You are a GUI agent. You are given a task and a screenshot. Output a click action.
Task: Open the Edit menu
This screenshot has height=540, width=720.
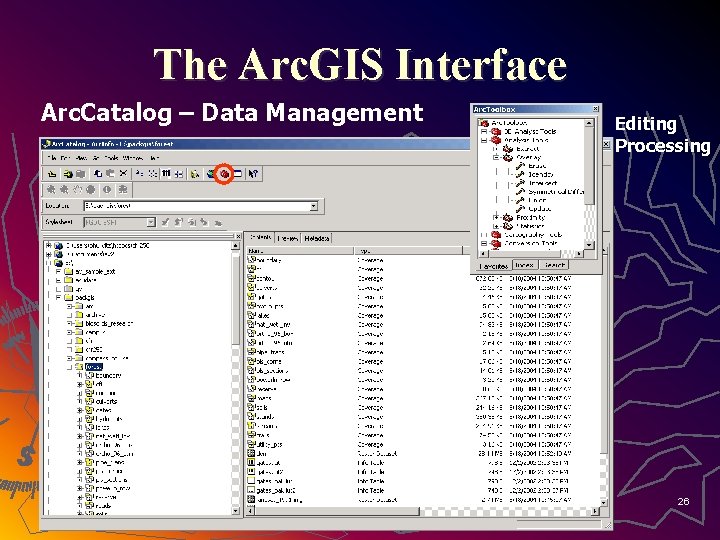[x=65, y=158]
